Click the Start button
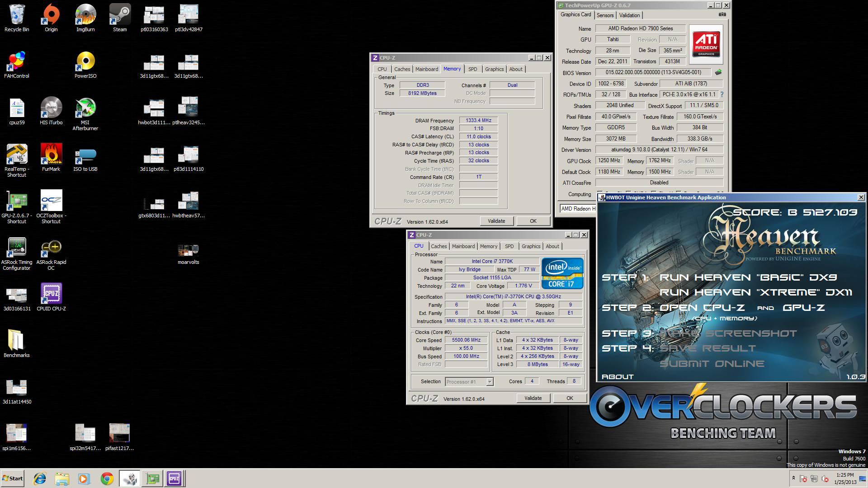Screen dimensions: 868x488 click(x=12, y=479)
